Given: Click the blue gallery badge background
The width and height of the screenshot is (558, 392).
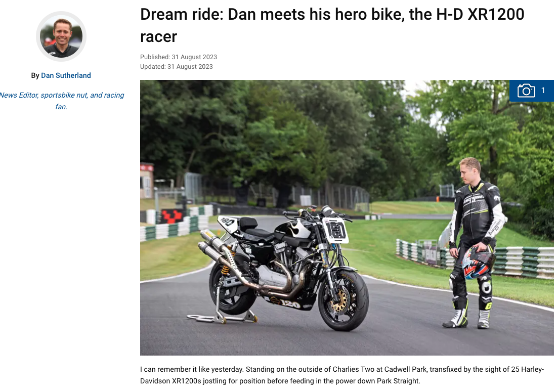Looking at the screenshot, I should pos(532,91).
